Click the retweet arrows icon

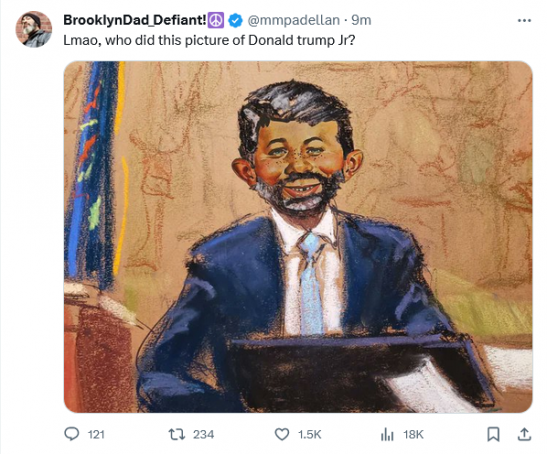click(177, 434)
